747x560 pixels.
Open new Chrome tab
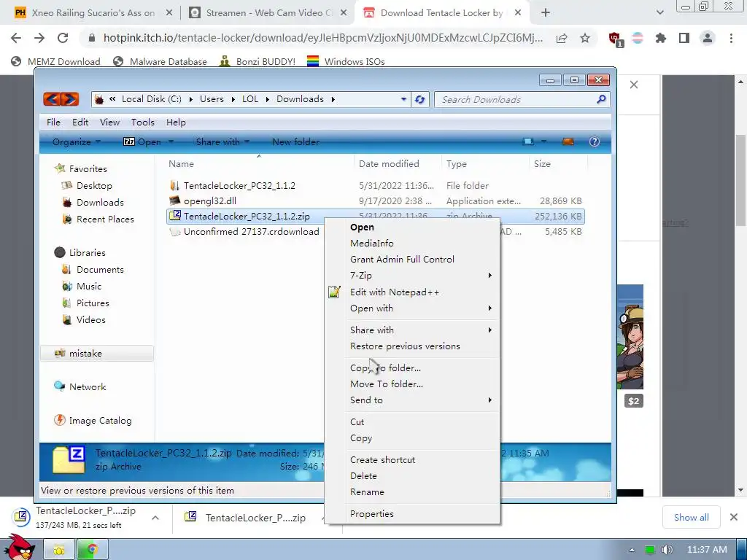[546, 13]
